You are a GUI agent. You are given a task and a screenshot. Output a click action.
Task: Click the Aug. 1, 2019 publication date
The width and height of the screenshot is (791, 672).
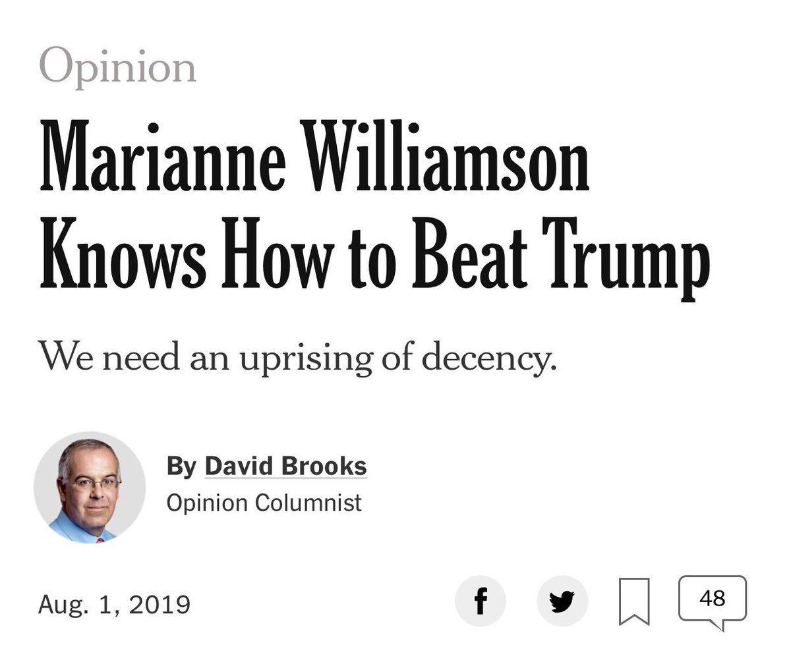pos(115,603)
